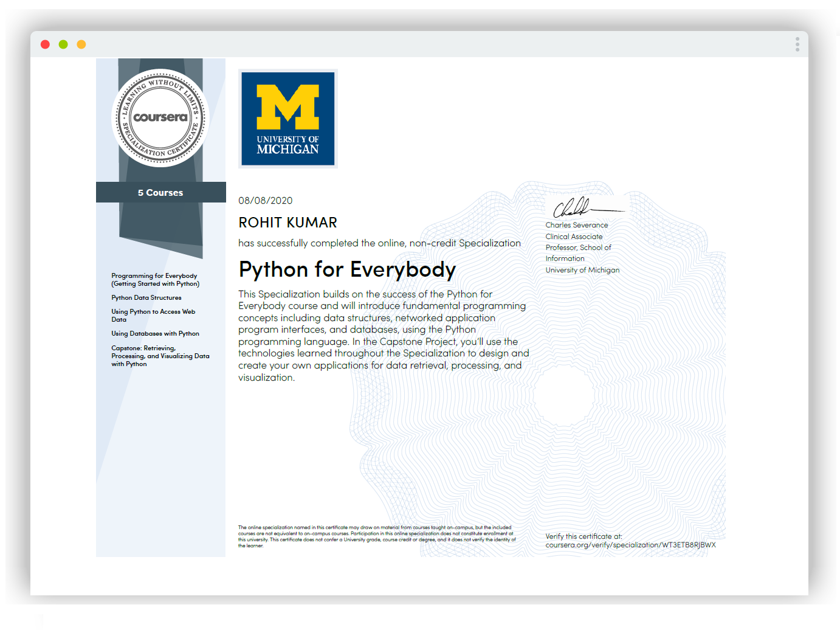Click the Coursera specialization certificate seal
840x630 pixels.
coord(160,118)
